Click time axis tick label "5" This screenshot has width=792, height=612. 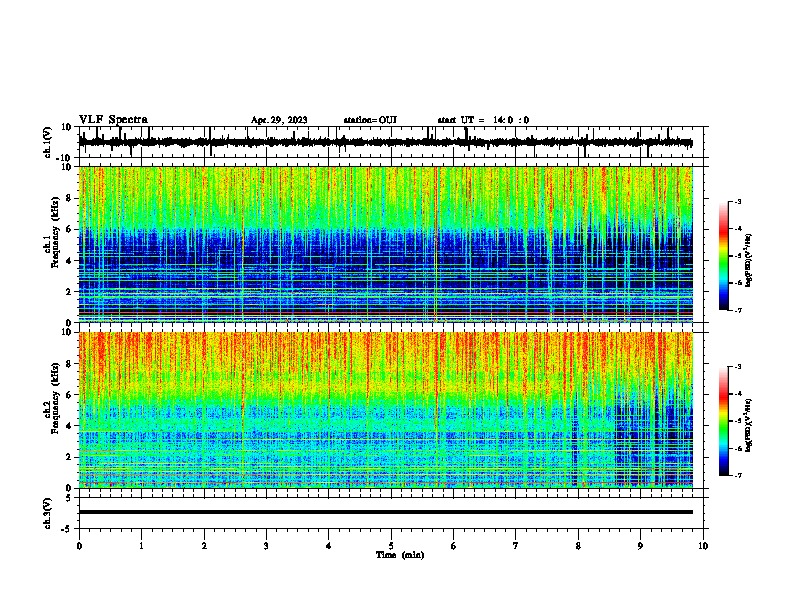click(x=391, y=546)
